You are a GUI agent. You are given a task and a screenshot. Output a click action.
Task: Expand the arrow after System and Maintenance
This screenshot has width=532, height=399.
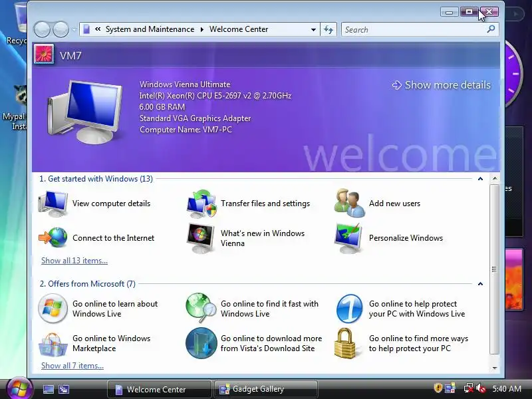202,29
